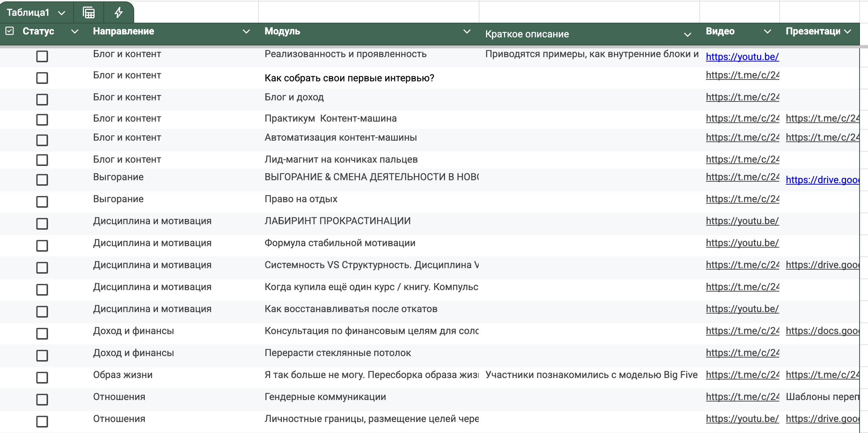Click the checkbox icon in Статус header
The height and width of the screenshot is (433, 868).
point(10,31)
